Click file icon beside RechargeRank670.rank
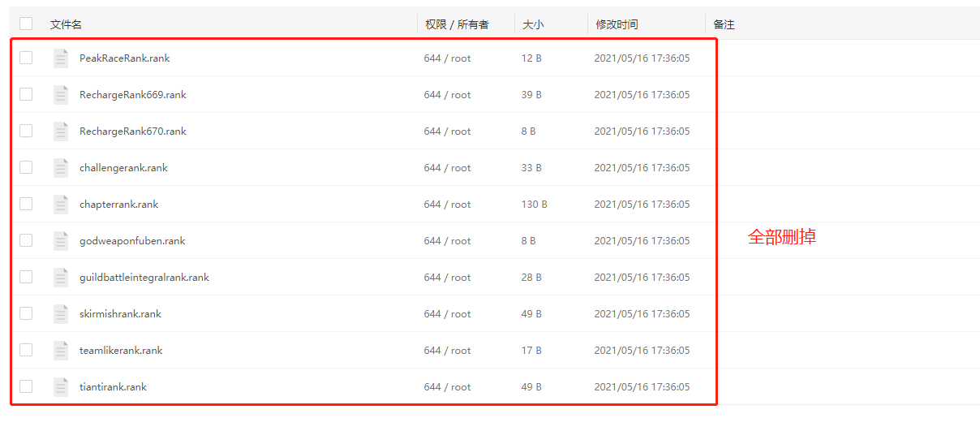 click(61, 131)
